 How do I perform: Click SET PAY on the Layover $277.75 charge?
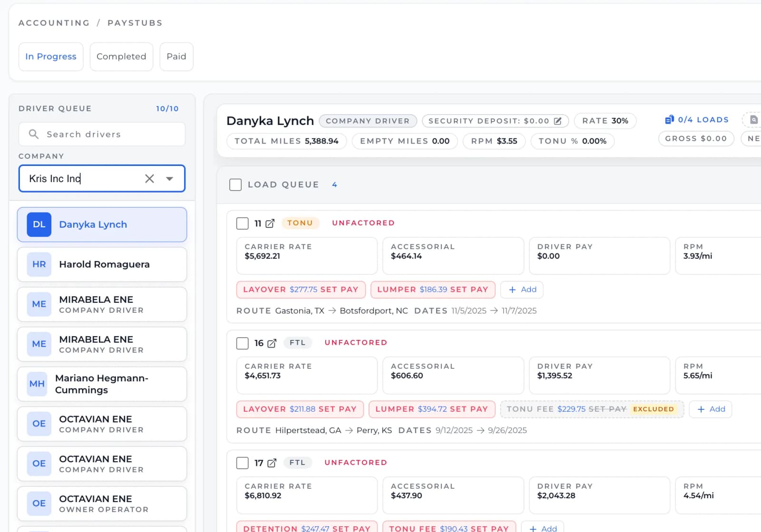pos(341,289)
